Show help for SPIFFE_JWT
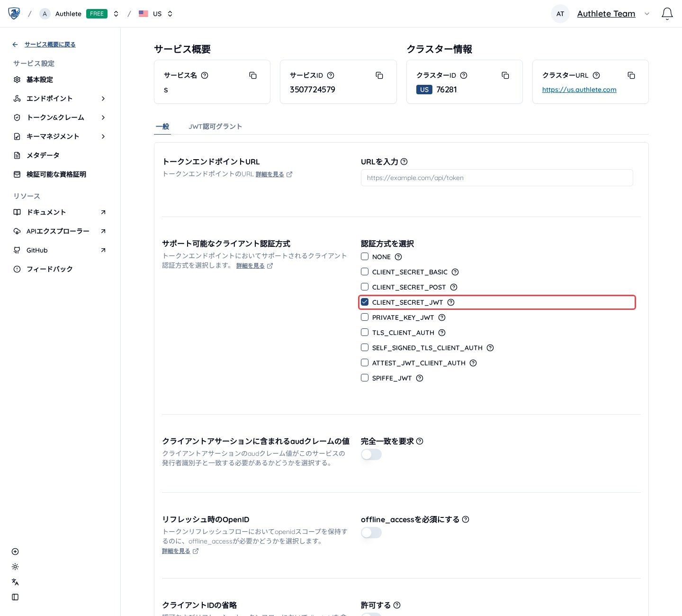Viewport: 682px width, 616px height. pos(419,378)
